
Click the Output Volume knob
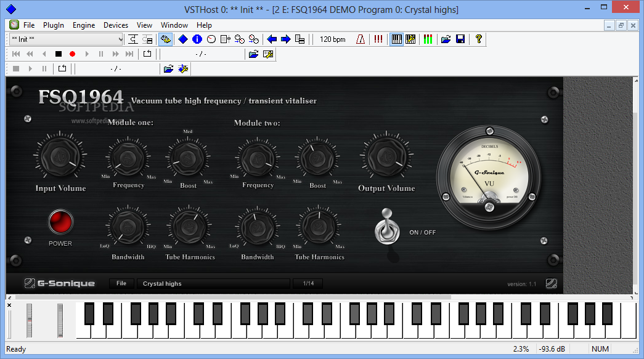[386, 157]
